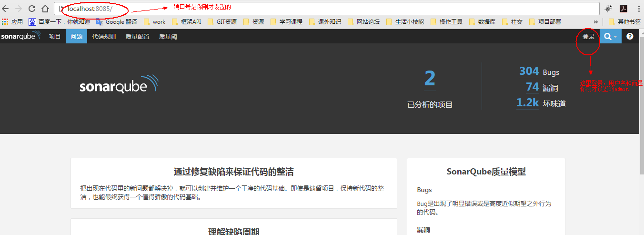This screenshot has height=235, width=644.
Task: Focus the localhost:8085 address bar
Action: pos(327,9)
